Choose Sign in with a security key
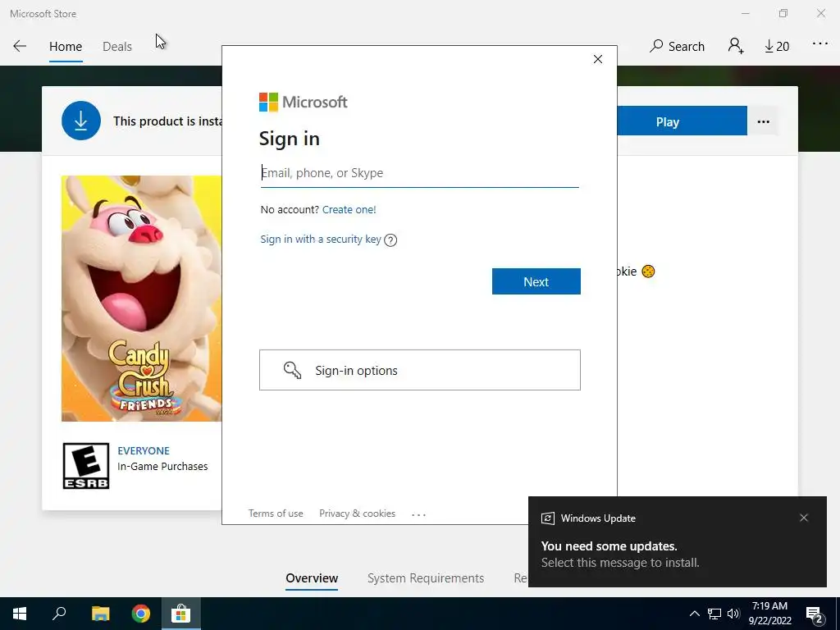The height and width of the screenshot is (630, 840). 321,240
